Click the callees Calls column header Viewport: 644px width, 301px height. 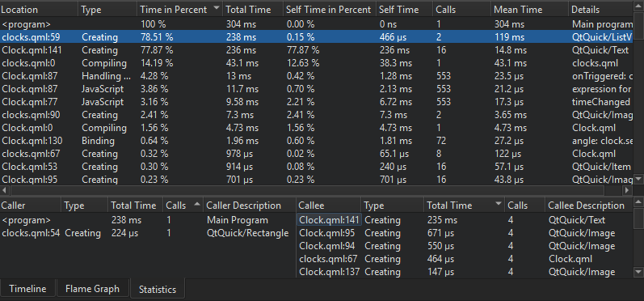pos(524,206)
